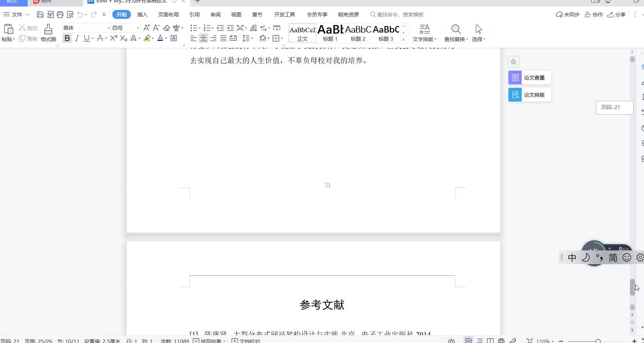Click the 未同步 sync status button
Screen dimensions: 644x343
point(568,14)
